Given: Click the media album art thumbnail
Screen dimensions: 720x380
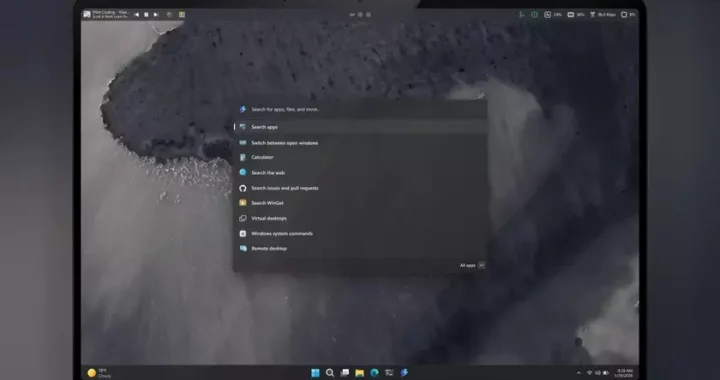Looking at the screenshot, I should [87, 14].
